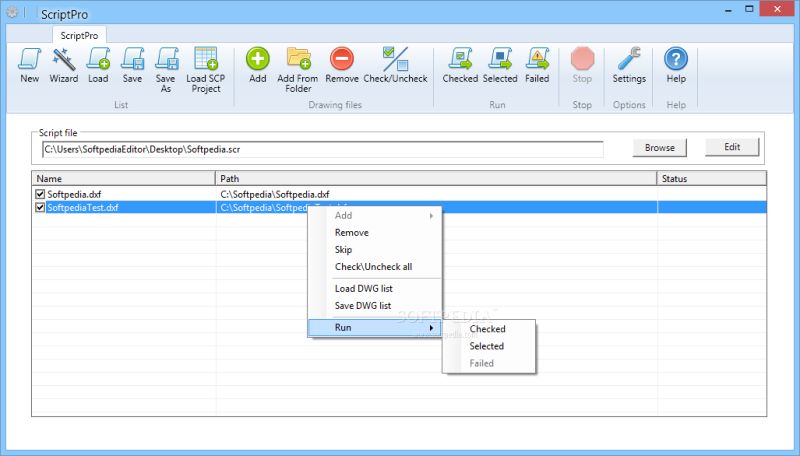Create a new list with New icon
The height and width of the screenshot is (456, 800).
(x=30, y=65)
